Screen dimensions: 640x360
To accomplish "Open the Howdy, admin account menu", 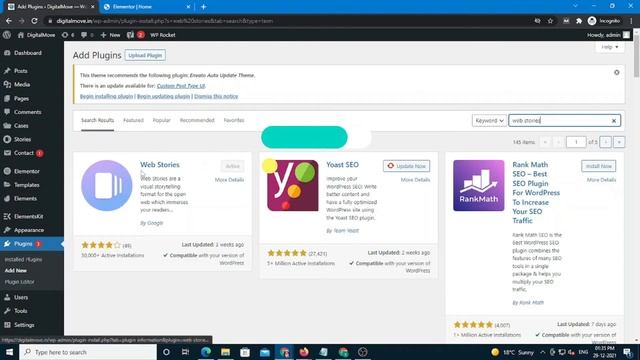I will 609,35.
